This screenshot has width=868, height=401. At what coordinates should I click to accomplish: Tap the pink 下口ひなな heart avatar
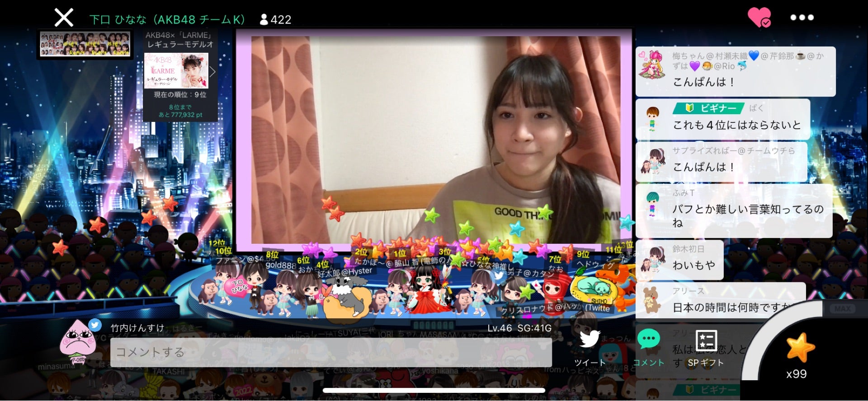point(237,287)
